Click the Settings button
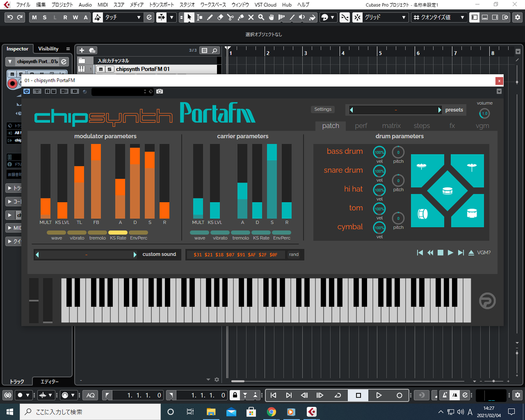This screenshot has height=420, width=525. point(323,109)
